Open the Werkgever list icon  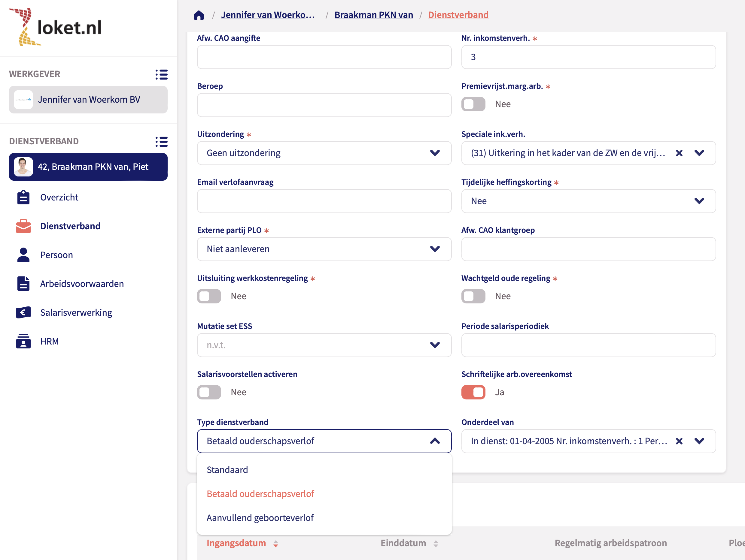(x=162, y=74)
